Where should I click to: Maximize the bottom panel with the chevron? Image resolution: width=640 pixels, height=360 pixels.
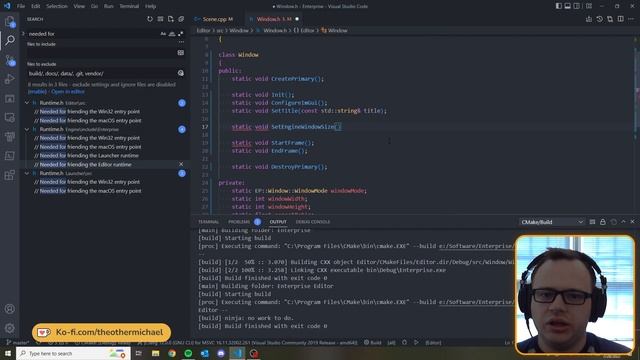pyautogui.click(x=623, y=222)
